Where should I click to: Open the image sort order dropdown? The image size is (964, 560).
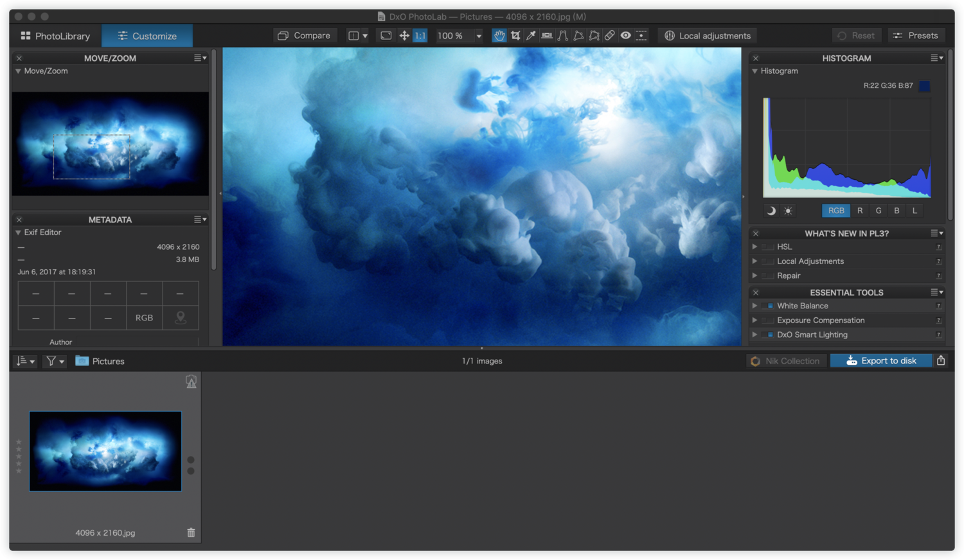click(26, 362)
